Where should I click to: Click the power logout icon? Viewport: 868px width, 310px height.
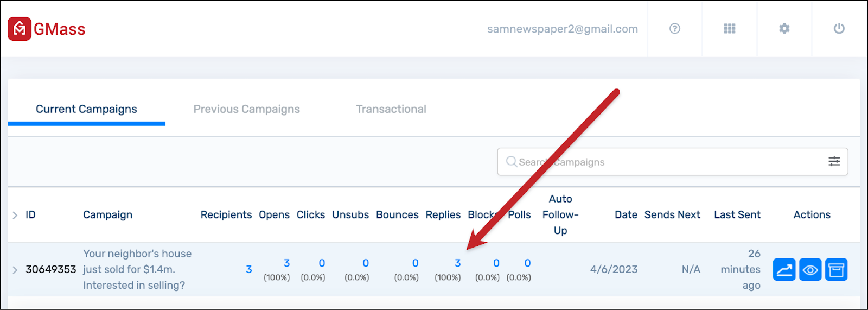pos(839,29)
